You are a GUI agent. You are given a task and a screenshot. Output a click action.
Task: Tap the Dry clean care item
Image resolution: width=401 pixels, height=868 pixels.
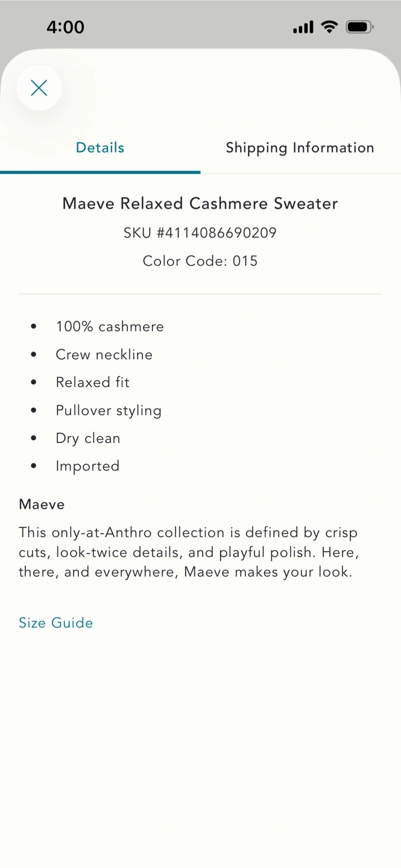click(x=88, y=438)
